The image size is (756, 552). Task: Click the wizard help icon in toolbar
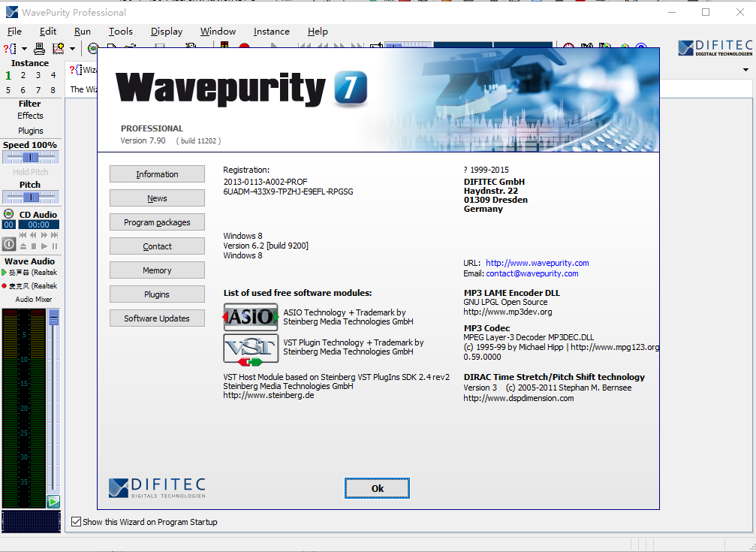coord(10,49)
